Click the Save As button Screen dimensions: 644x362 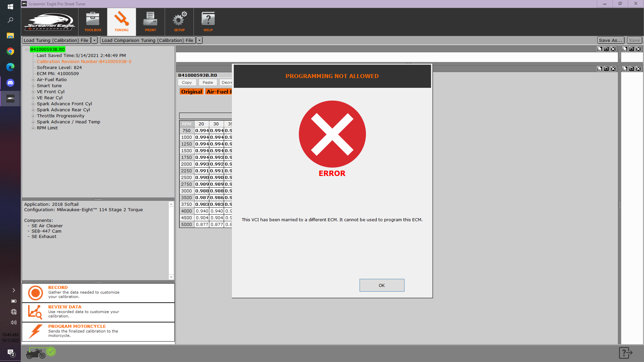610,41
